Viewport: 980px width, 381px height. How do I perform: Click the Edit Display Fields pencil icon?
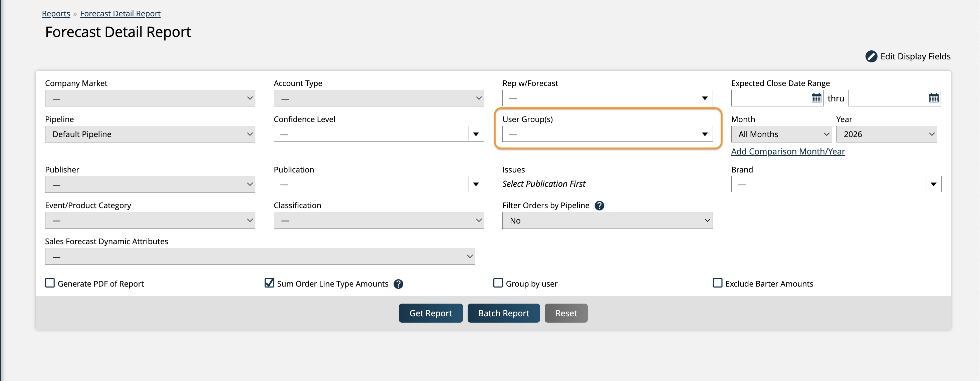click(x=871, y=56)
